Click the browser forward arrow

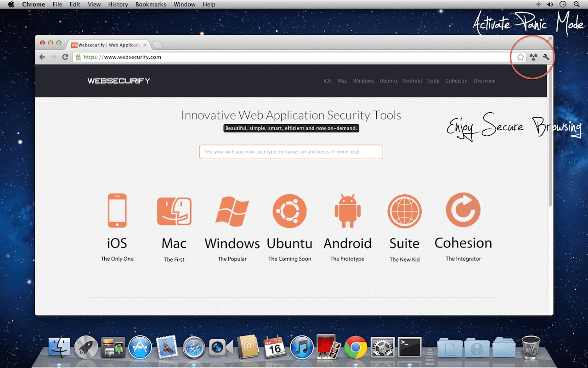click(54, 57)
